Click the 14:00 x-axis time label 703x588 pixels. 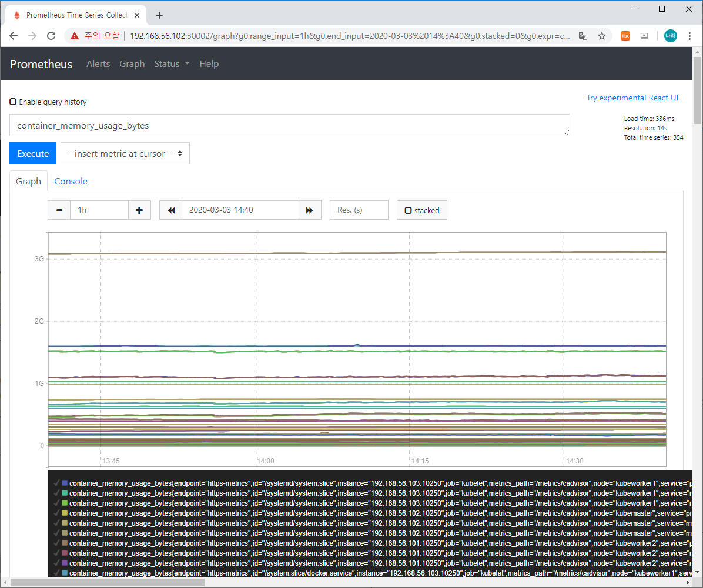(266, 461)
